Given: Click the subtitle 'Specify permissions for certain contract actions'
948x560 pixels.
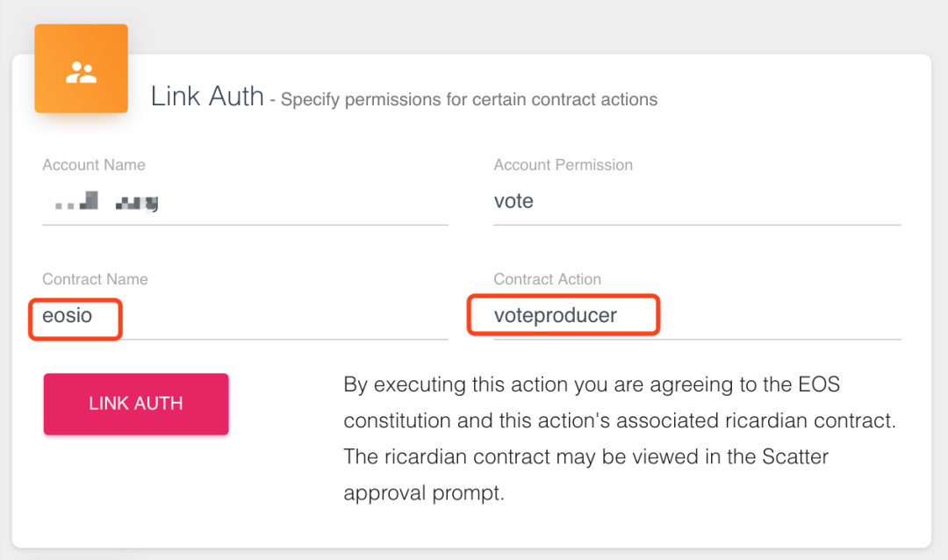Looking at the screenshot, I should tap(469, 99).
